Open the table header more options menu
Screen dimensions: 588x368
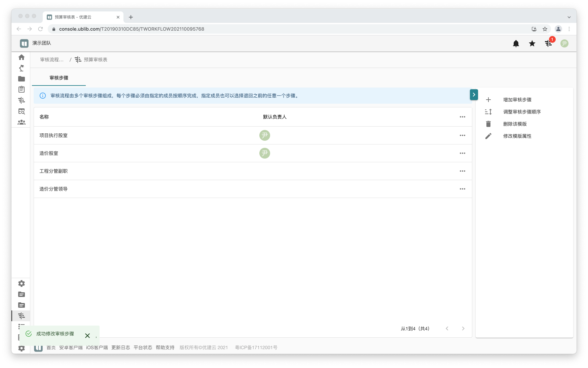pyautogui.click(x=463, y=117)
